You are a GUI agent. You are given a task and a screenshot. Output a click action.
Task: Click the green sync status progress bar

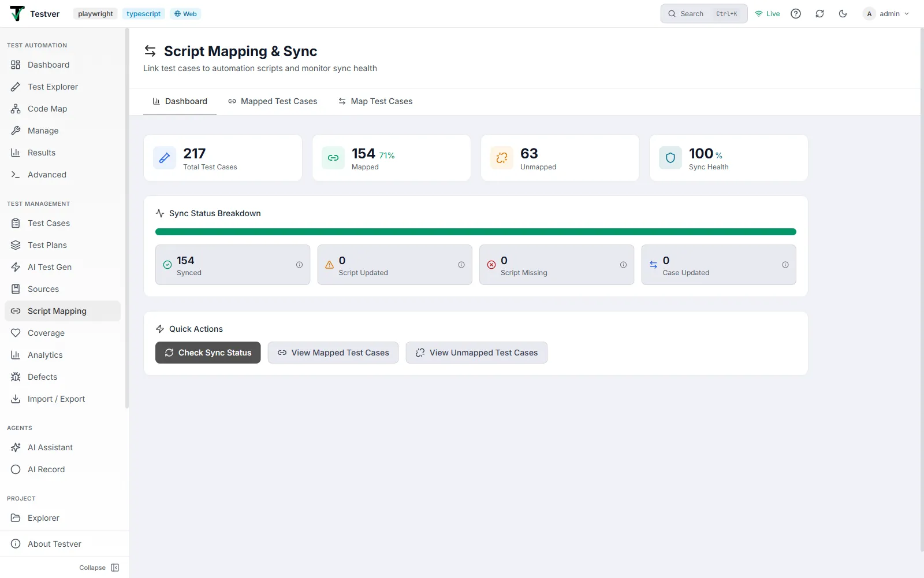[x=476, y=232]
